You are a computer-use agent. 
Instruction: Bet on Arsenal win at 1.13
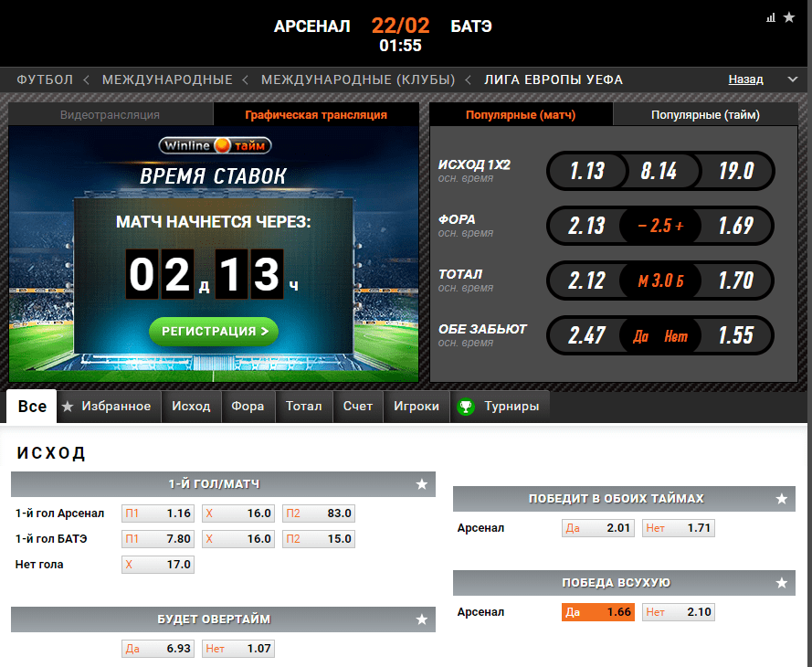[587, 171]
